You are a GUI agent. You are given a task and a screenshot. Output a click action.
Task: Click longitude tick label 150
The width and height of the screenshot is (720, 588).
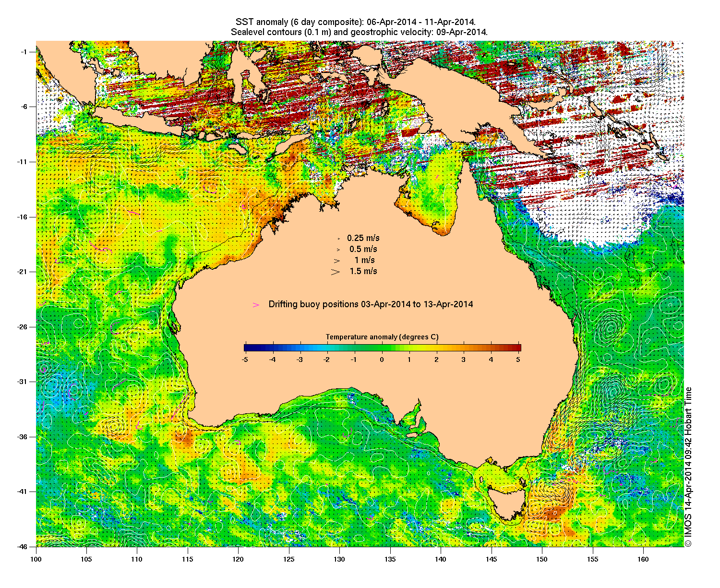(542, 559)
